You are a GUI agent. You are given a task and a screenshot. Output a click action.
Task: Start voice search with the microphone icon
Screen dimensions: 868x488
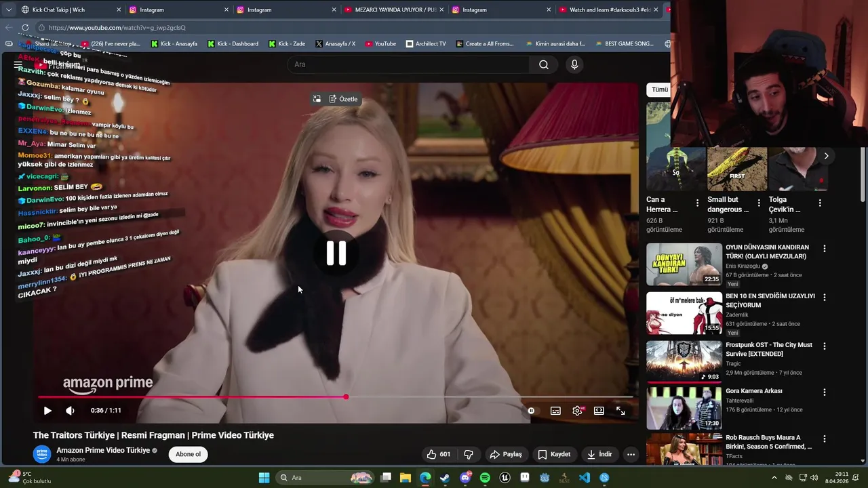[x=574, y=64]
